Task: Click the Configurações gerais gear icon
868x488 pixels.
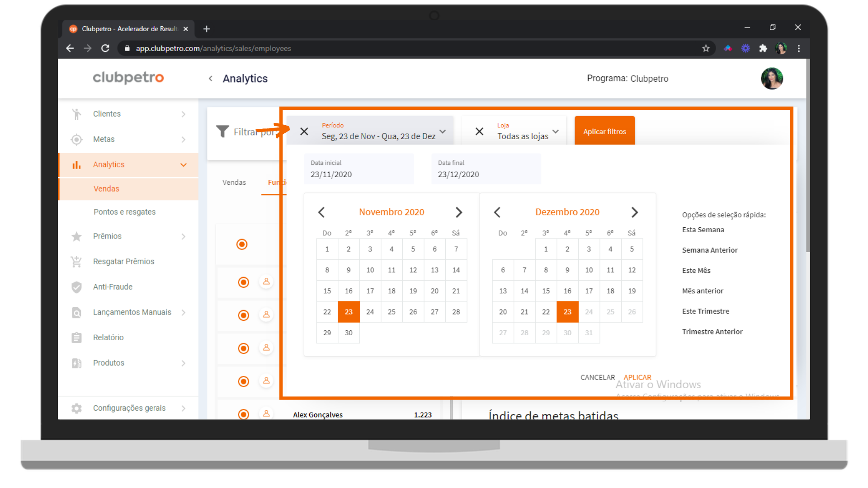Action: point(76,408)
